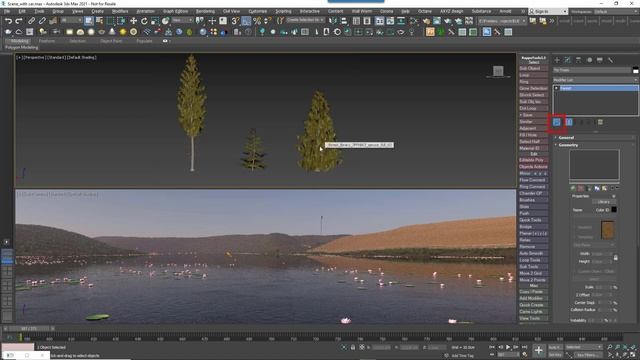Click the object color swatch beside name field
This screenshot has width=640, height=360.
[x=636, y=70]
